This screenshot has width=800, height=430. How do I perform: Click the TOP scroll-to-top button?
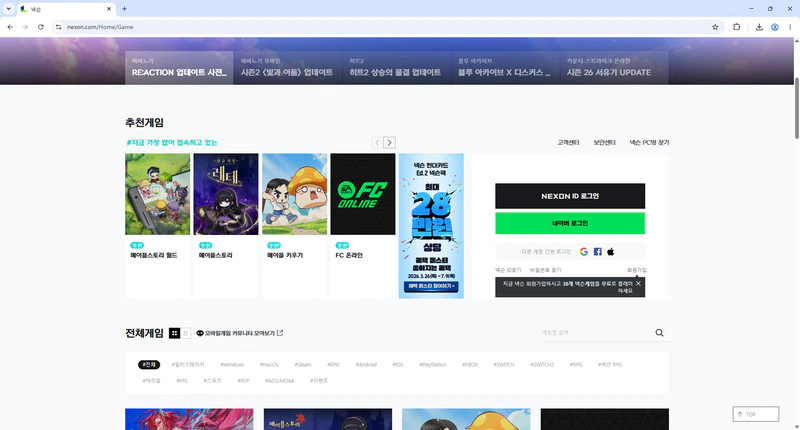[756, 414]
